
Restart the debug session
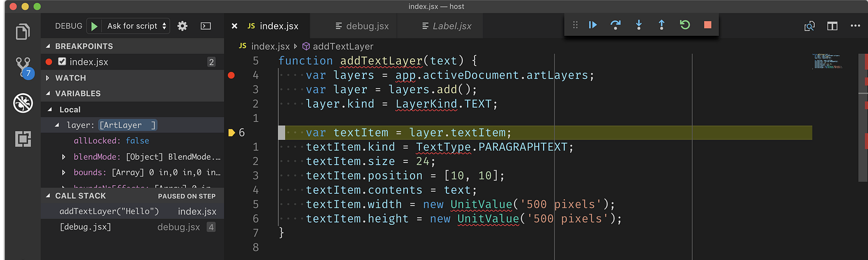pos(685,25)
